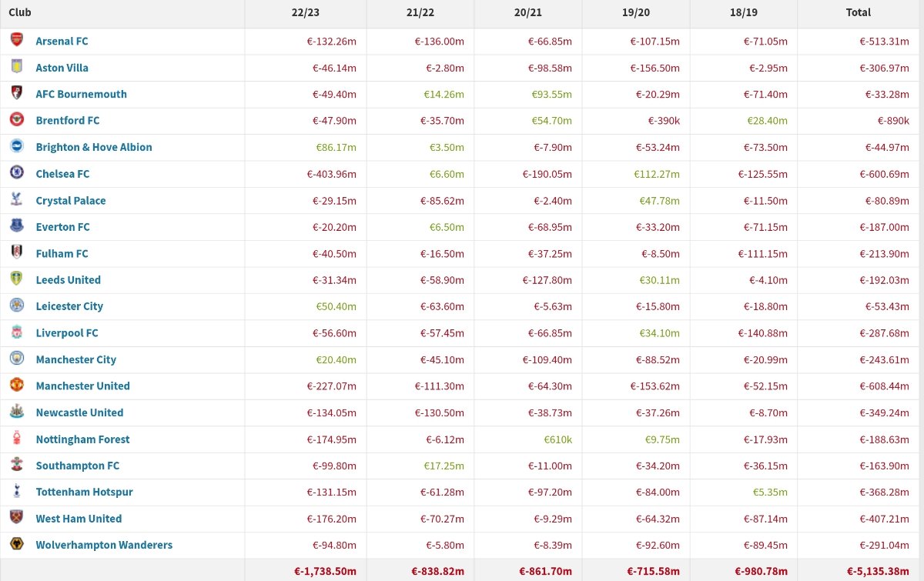Open the Chelsea FC club link
924x581 pixels.
pos(62,174)
